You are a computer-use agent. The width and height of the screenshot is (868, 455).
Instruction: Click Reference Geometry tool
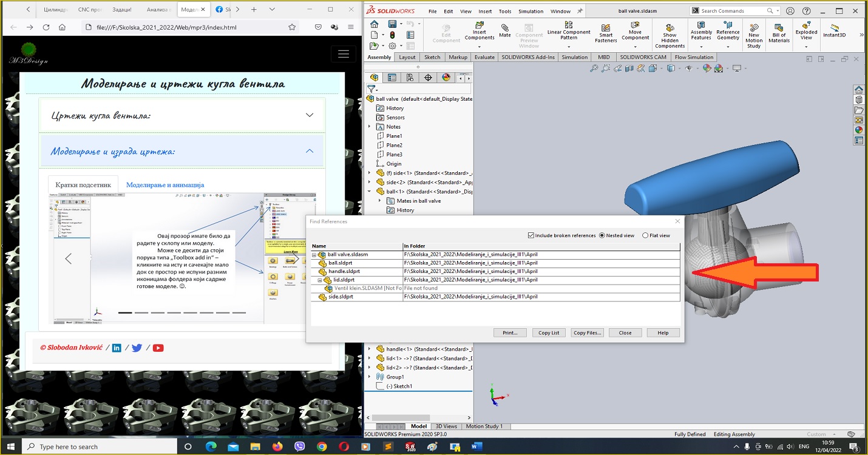(x=728, y=31)
